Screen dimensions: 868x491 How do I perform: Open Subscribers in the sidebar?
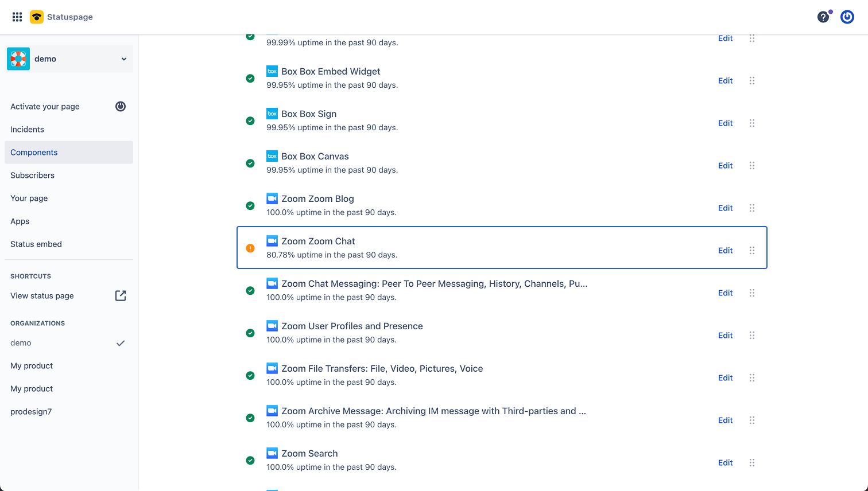click(69, 176)
